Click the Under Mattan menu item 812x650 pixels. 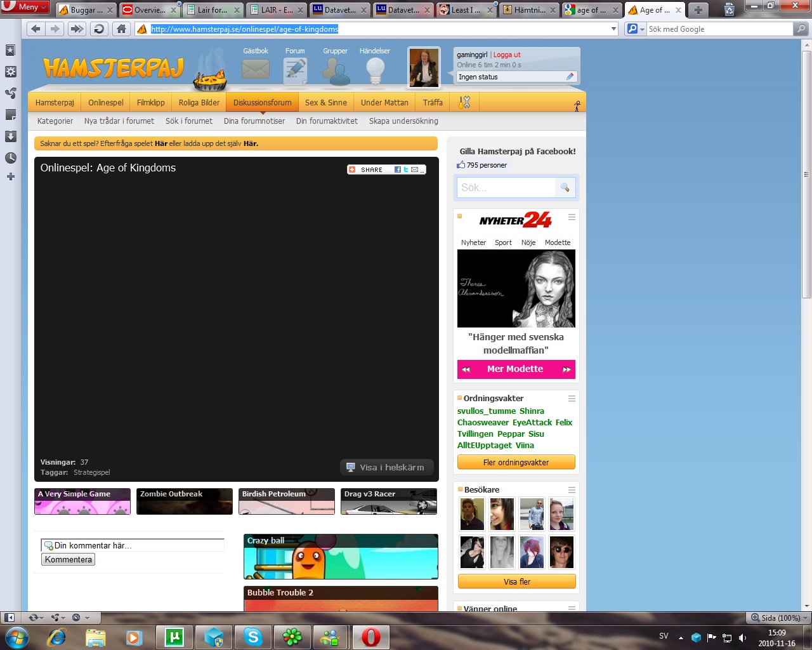pos(384,102)
